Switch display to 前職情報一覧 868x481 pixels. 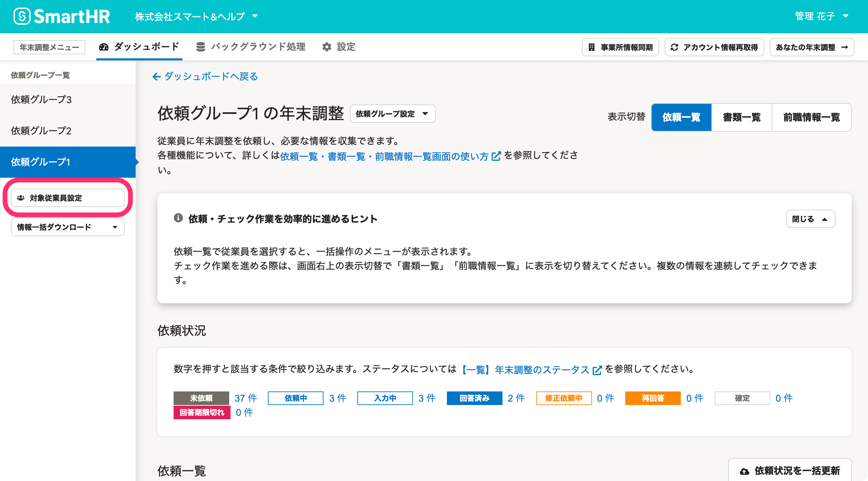click(811, 117)
